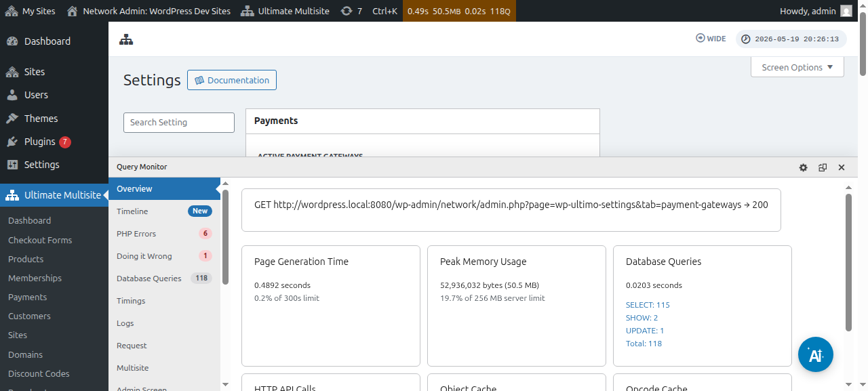Viewport: 868px width, 391px height.
Task: Open Products submenu item
Action: point(54,259)
